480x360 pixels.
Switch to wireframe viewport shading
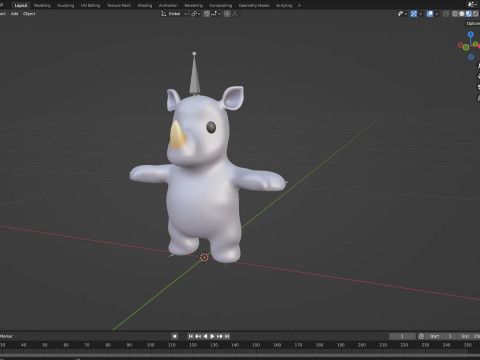point(455,14)
